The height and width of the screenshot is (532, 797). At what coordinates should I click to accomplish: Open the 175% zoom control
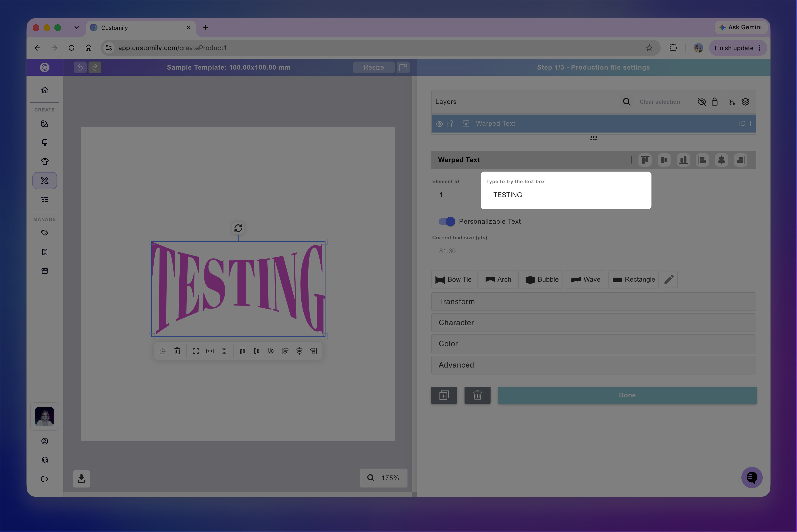[x=384, y=478]
